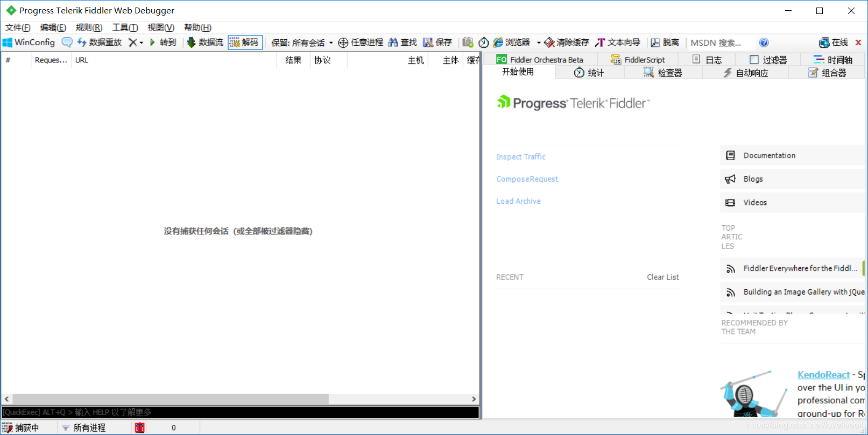Open 规则(R) menu

pyautogui.click(x=89, y=27)
